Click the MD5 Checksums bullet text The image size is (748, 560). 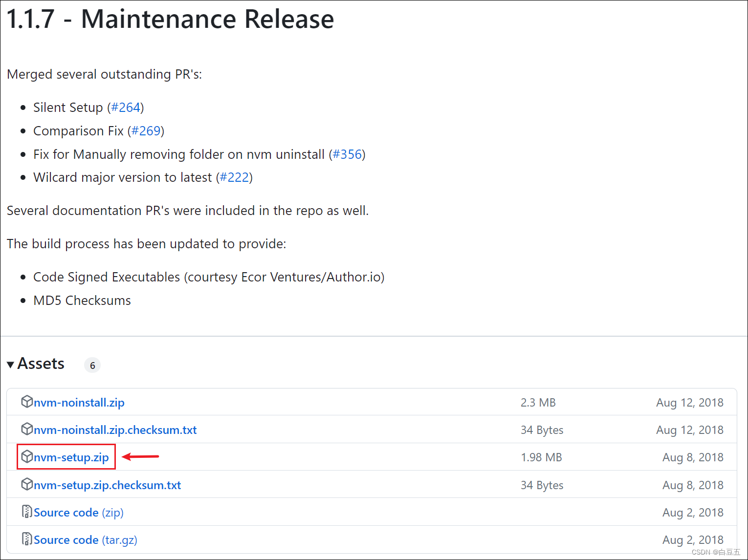pyautogui.click(x=82, y=301)
